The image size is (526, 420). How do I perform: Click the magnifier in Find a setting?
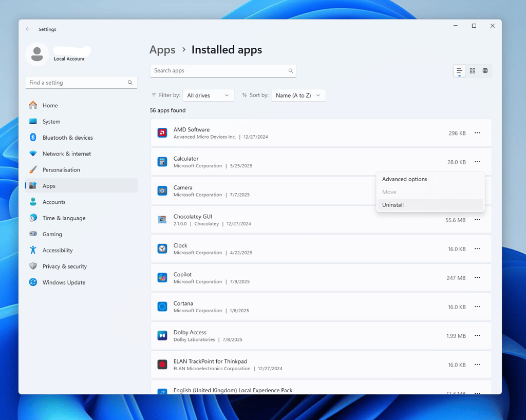pos(130,83)
